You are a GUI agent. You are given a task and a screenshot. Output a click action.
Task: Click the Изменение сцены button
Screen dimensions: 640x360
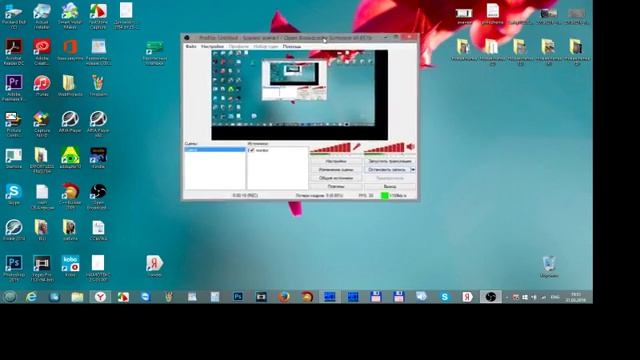(x=336, y=169)
